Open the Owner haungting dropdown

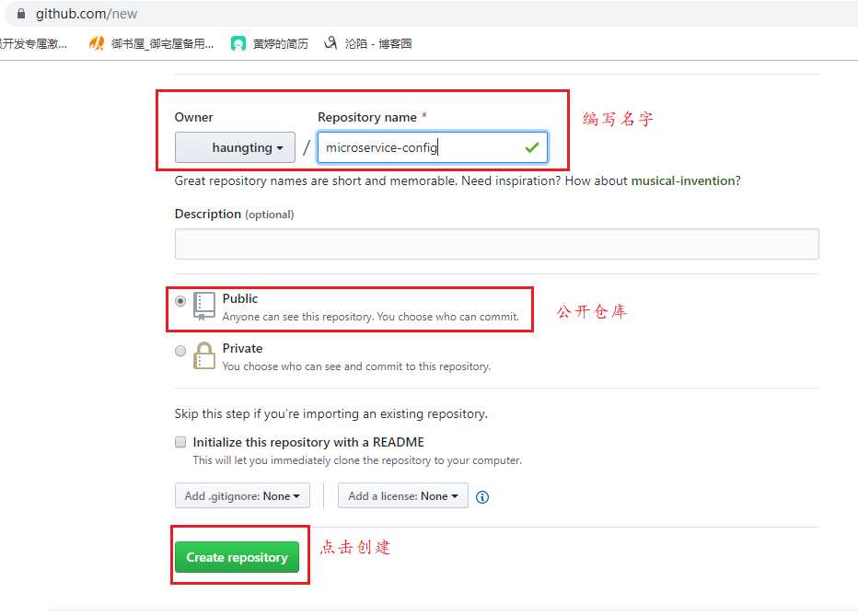pyautogui.click(x=235, y=147)
